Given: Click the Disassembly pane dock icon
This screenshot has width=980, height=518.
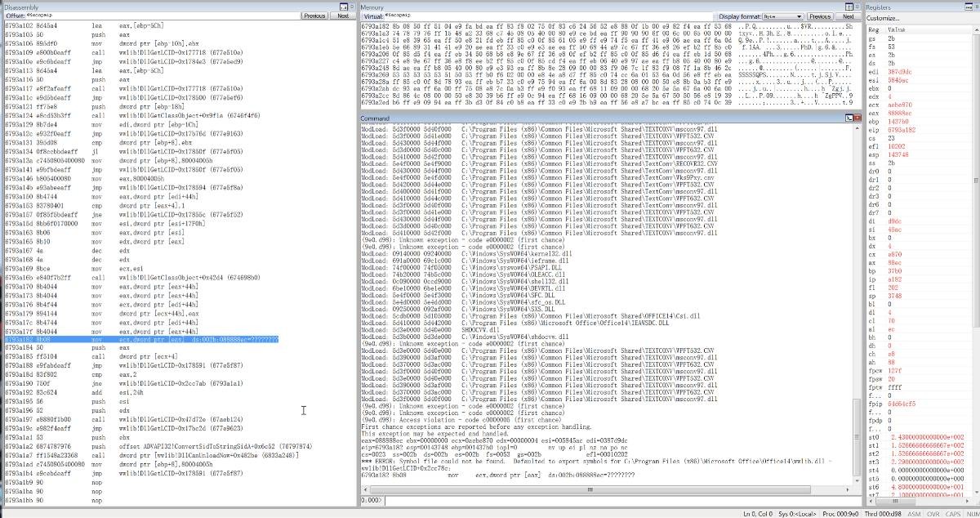Looking at the screenshot, I should [343, 6].
